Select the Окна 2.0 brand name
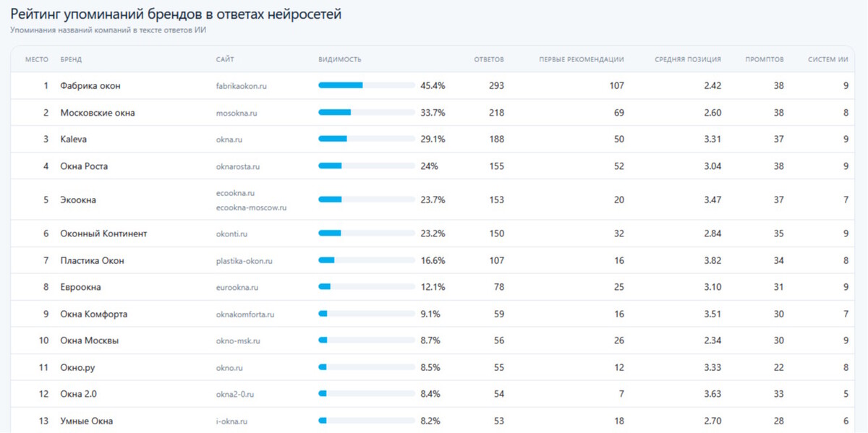868x433 pixels. coord(78,395)
